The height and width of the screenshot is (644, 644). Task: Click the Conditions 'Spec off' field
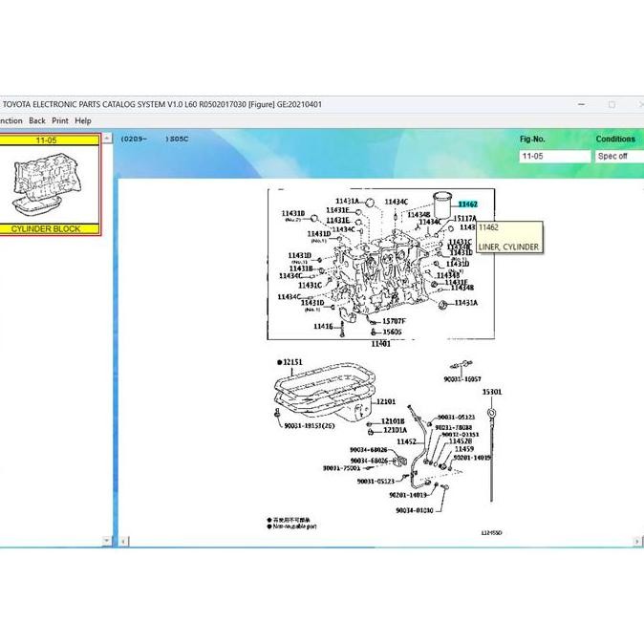tap(616, 156)
